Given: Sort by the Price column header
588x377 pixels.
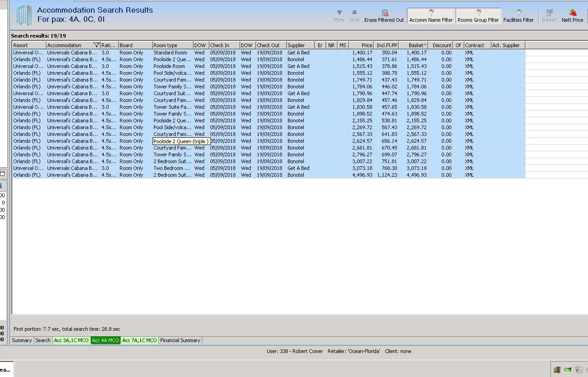Looking at the screenshot, I should 361,45.
